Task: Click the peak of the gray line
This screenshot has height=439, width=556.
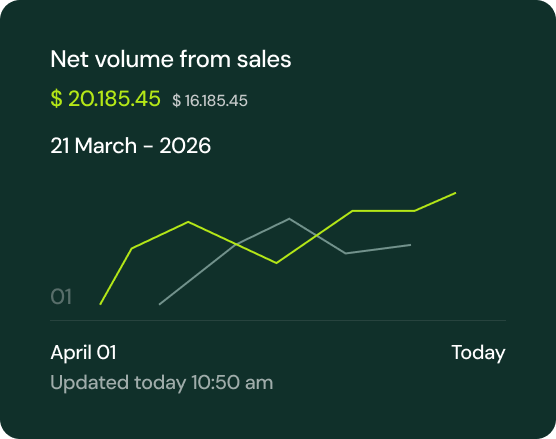Action: [x=289, y=219]
